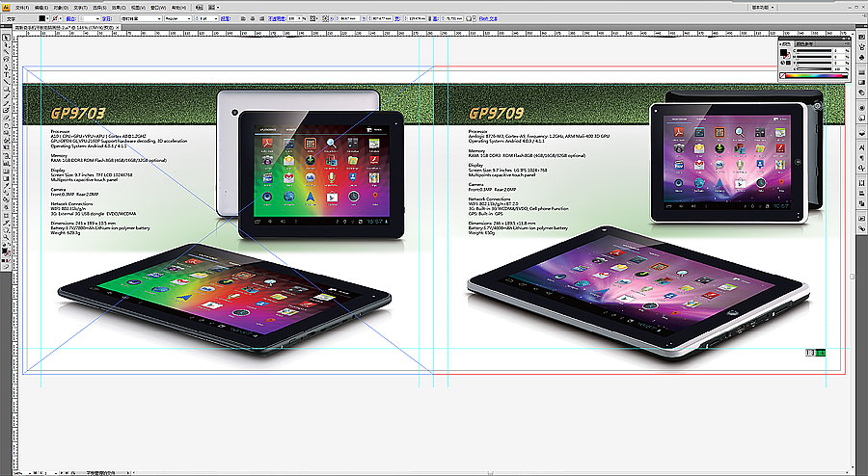Click the None swatch in Color panel
Image resolution: width=868 pixels, height=476 pixels.
pyautogui.click(x=783, y=76)
